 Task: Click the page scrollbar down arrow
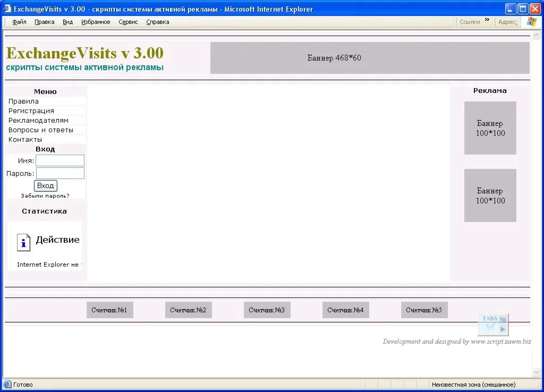tap(537, 372)
